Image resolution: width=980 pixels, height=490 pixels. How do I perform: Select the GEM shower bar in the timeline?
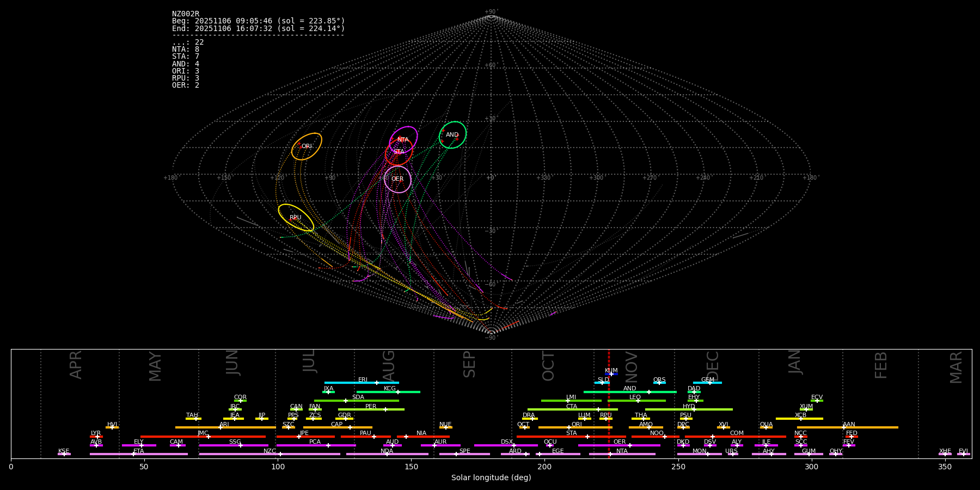707,383
